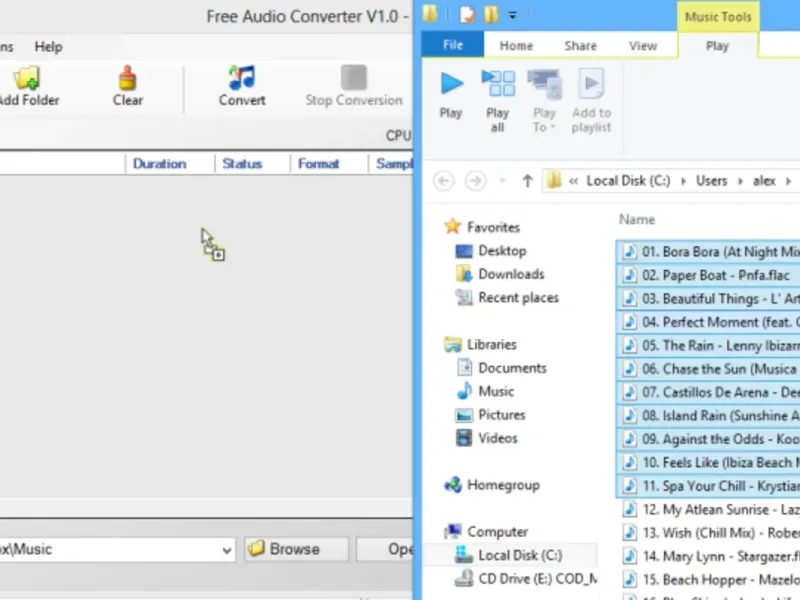Select file 07. Castillos De Arena

tap(708, 392)
